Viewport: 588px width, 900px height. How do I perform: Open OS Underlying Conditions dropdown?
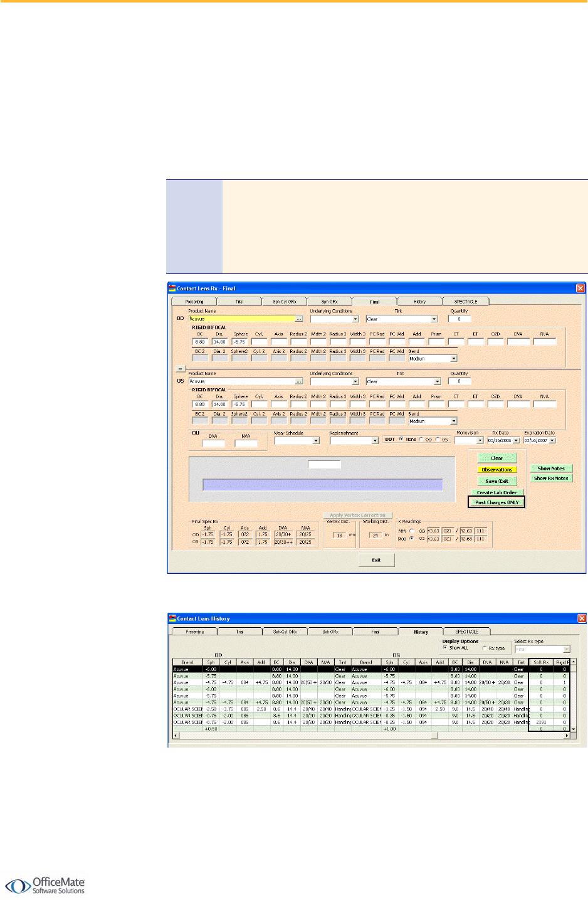coord(355,381)
